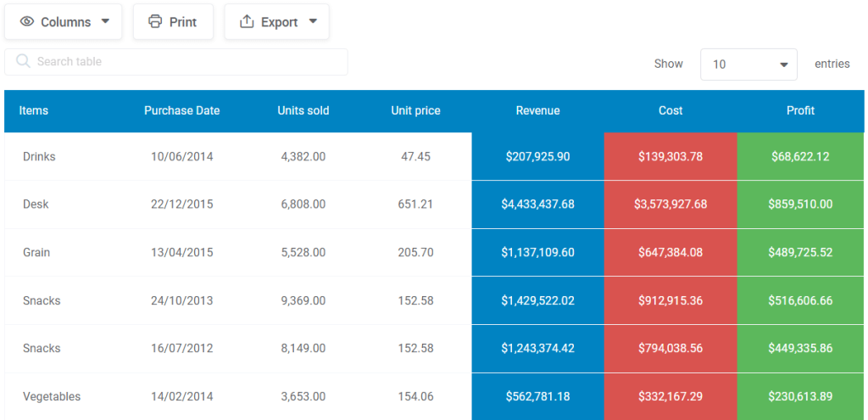Image resolution: width=868 pixels, height=420 pixels.
Task: Expand the Export dropdown arrow
Action: tap(313, 21)
